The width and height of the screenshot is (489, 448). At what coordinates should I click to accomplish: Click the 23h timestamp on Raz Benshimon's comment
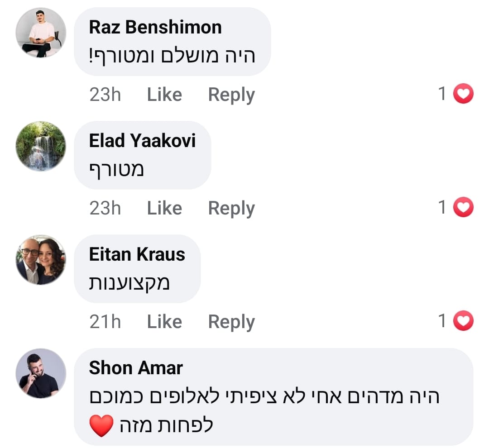coord(105,95)
